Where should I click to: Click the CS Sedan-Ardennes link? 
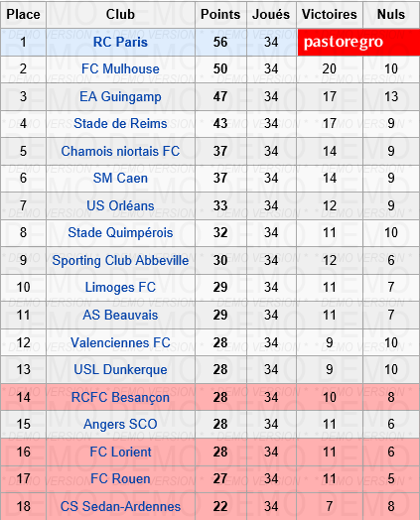pos(120,507)
